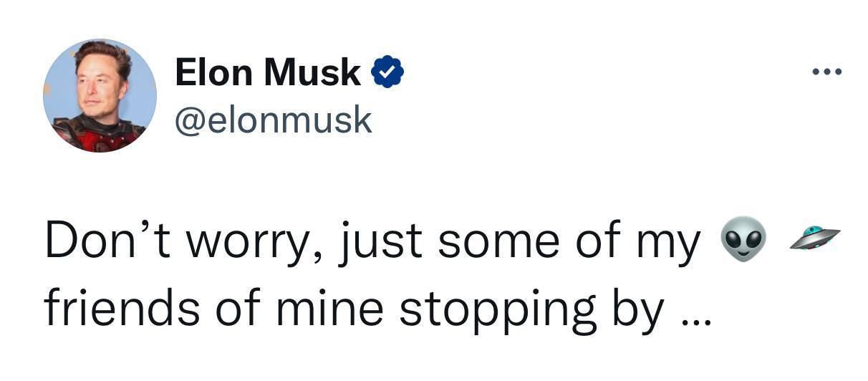868x381 pixels.
Task: Visit the @elonmusk handle link
Action: click(x=274, y=120)
